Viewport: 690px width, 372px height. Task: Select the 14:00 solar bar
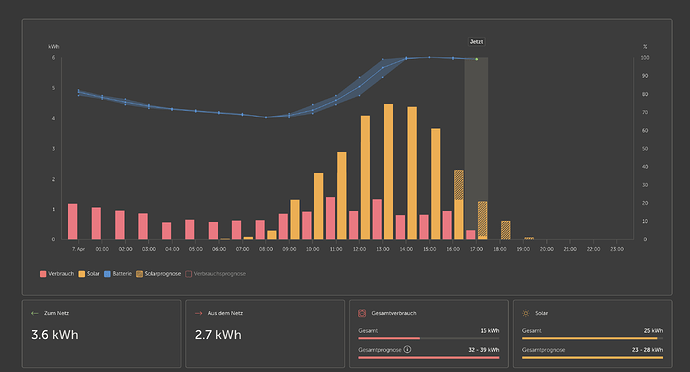412,173
